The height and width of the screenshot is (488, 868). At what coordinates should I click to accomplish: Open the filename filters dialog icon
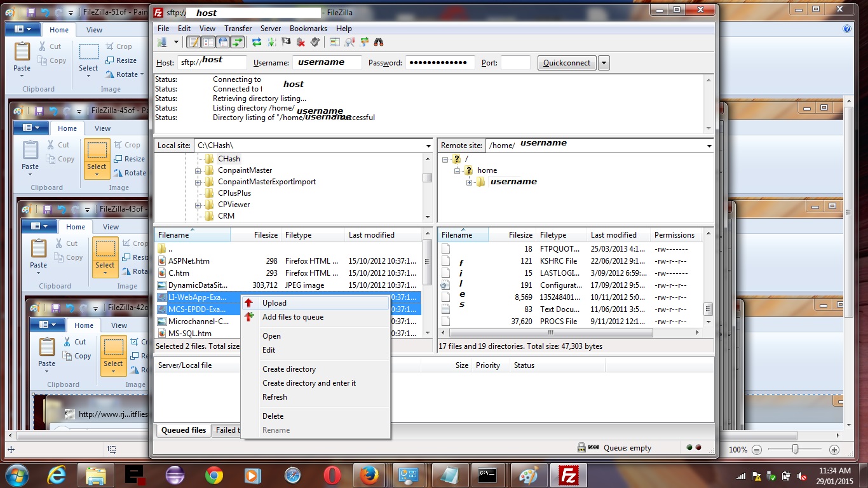coord(335,42)
